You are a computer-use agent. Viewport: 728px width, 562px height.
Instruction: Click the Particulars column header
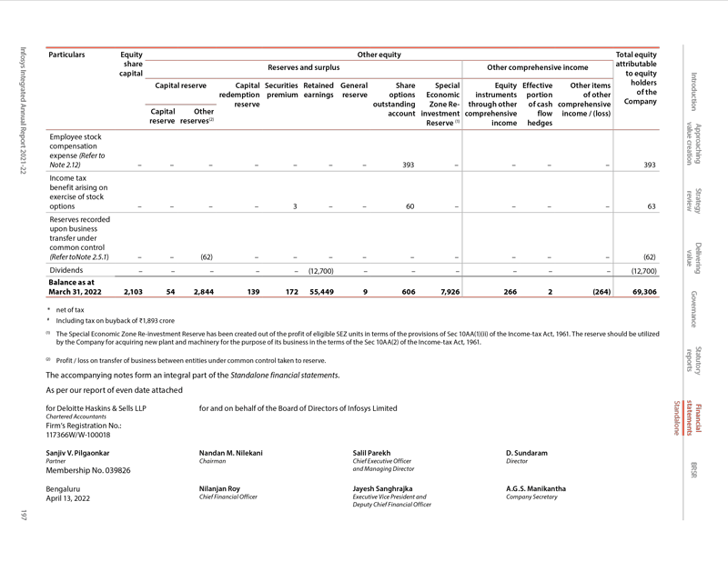tap(66, 55)
